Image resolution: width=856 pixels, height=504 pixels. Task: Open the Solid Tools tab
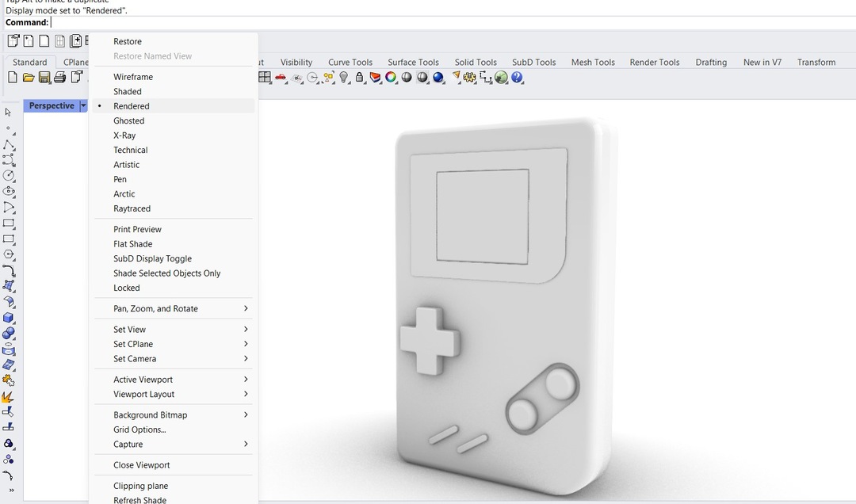476,63
